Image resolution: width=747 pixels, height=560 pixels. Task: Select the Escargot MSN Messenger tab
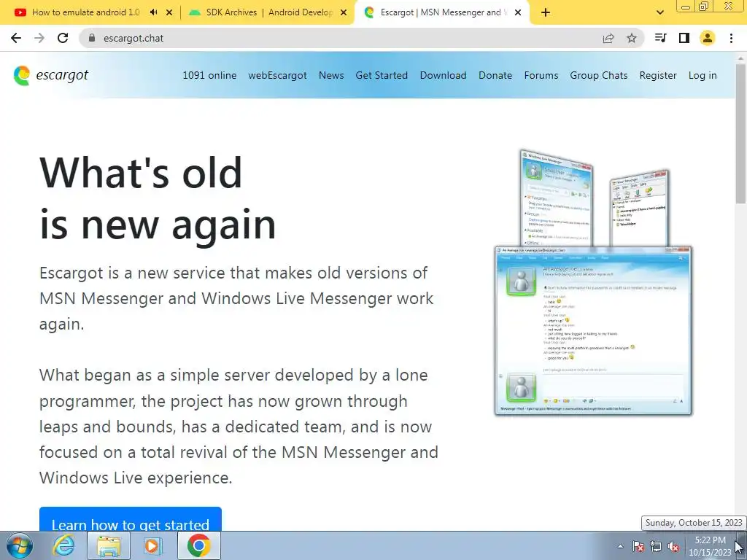(441, 12)
